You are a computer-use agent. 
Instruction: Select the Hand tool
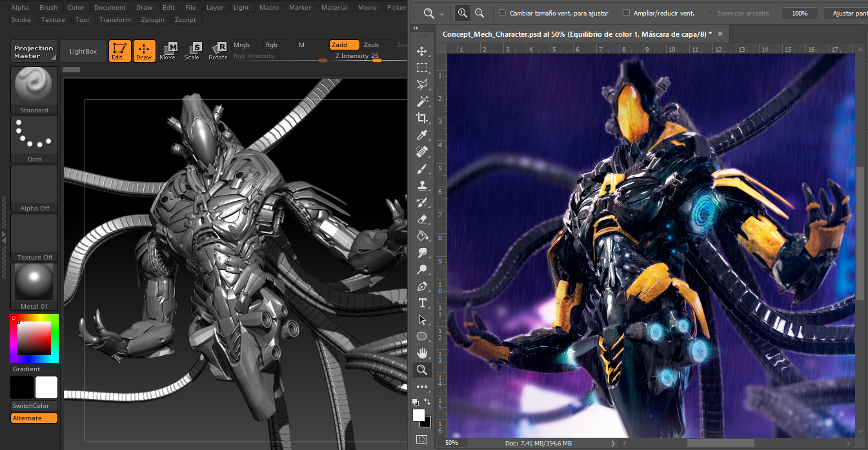pos(422,353)
